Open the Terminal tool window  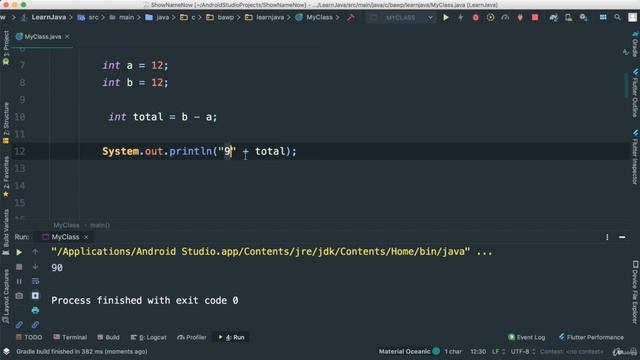coord(70,337)
